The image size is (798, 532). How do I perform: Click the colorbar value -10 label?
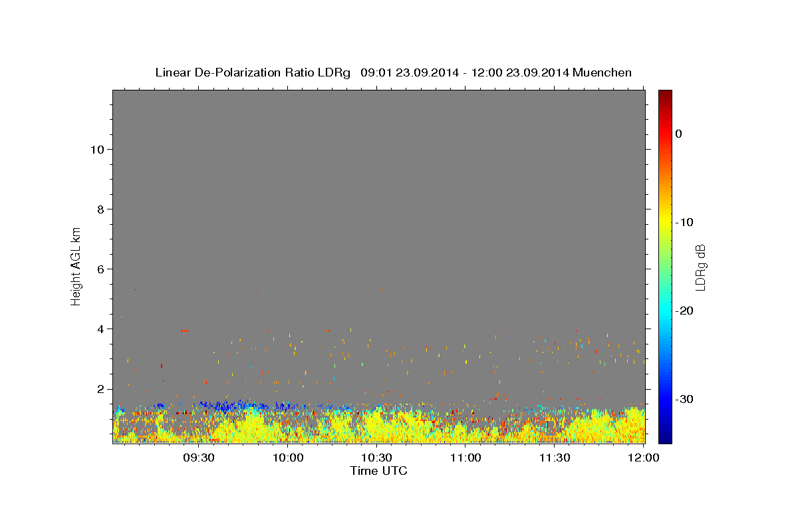coord(684,222)
